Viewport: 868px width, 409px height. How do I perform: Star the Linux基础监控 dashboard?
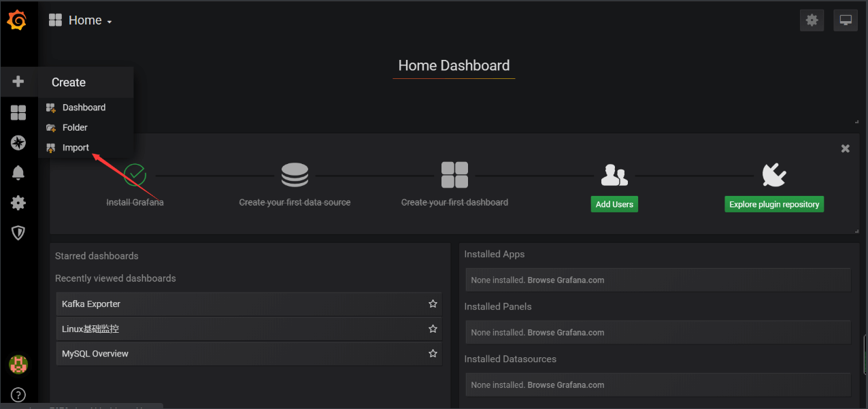[x=433, y=329]
